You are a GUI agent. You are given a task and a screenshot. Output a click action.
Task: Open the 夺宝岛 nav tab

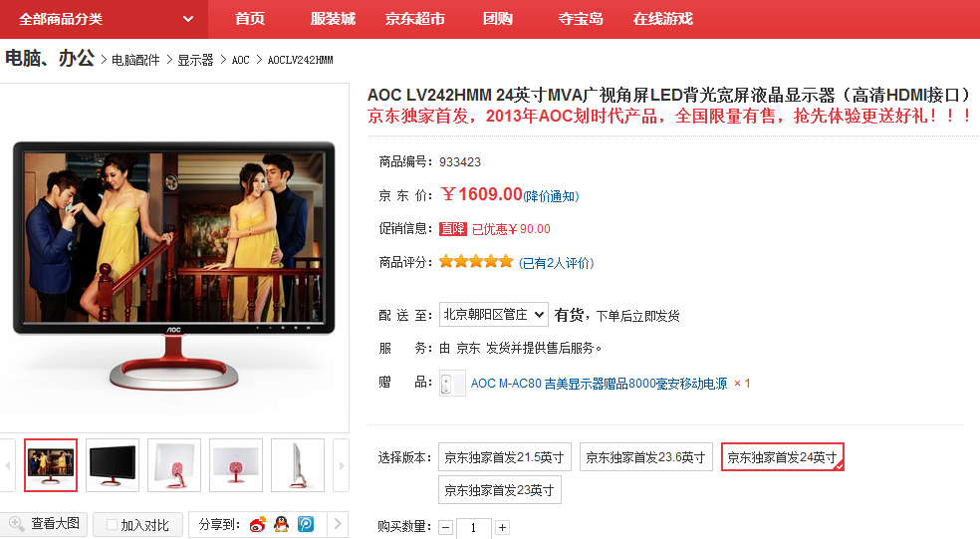point(581,19)
